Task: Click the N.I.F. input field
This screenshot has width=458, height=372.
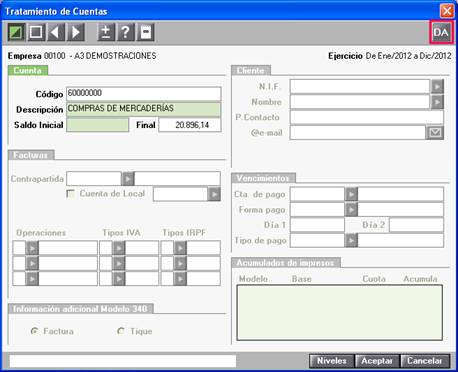Action: point(360,87)
